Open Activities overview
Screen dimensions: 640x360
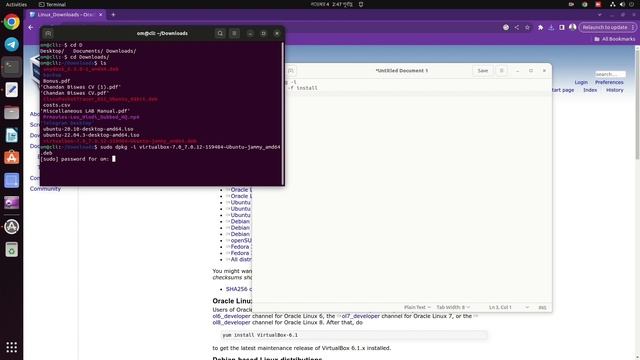point(16,4)
